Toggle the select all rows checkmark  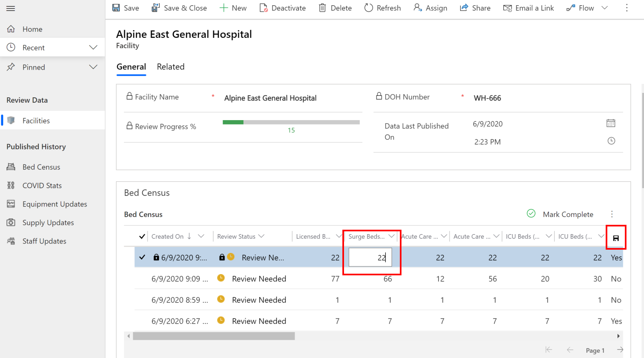pyautogui.click(x=142, y=236)
